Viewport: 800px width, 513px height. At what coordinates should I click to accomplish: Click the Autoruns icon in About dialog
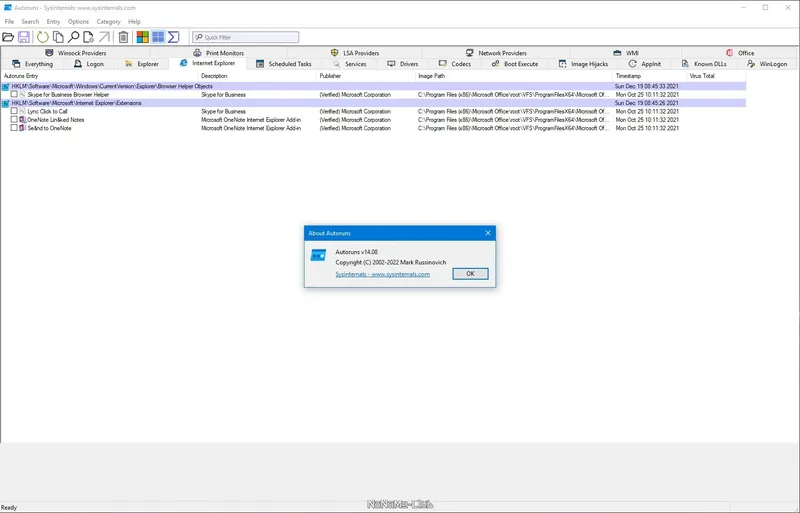coord(318,255)
